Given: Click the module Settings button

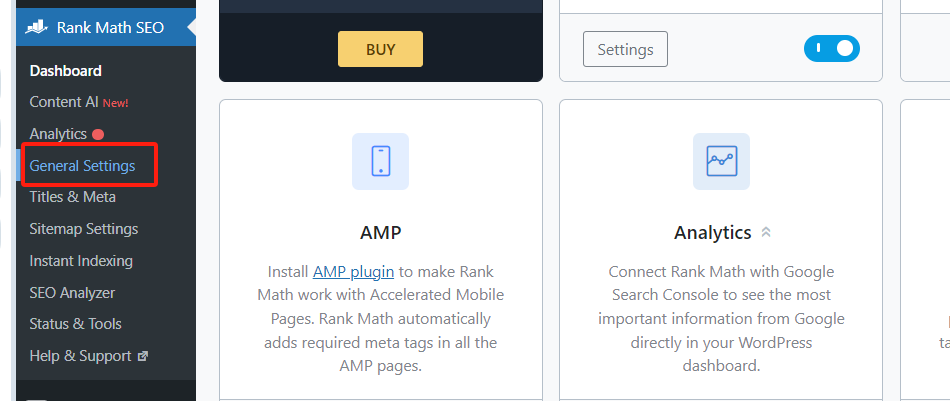Looking at the screenshot, I should [625, 48].
